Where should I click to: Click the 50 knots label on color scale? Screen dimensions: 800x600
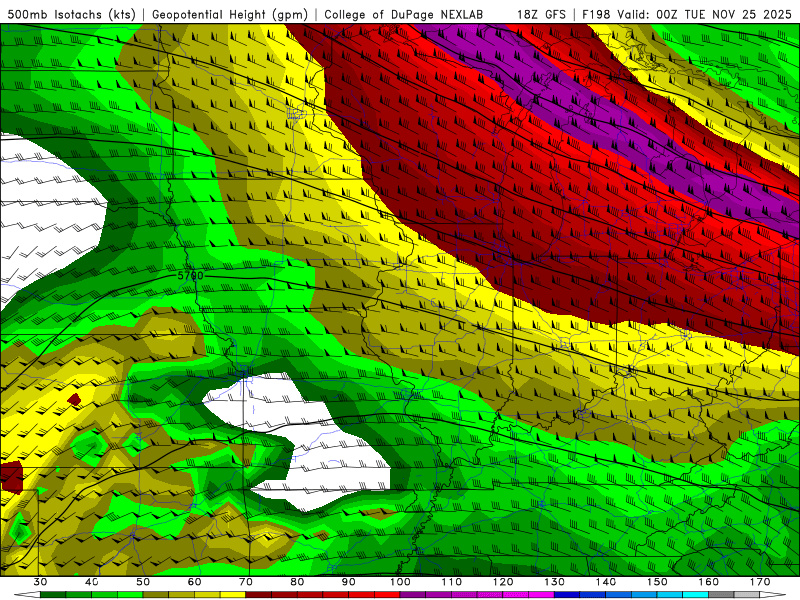point(143,582)
